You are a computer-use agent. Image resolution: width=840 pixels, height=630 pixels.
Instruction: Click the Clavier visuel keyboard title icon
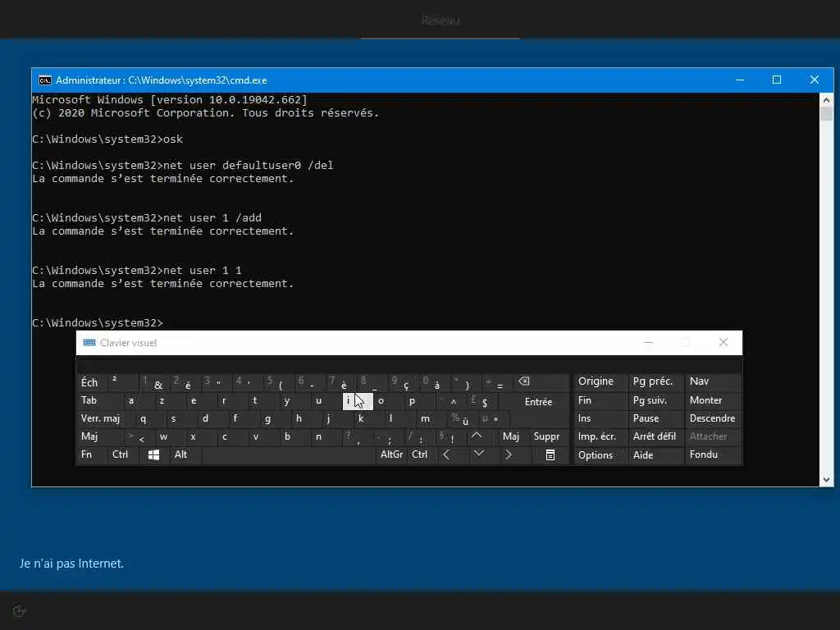coord(89,343)
